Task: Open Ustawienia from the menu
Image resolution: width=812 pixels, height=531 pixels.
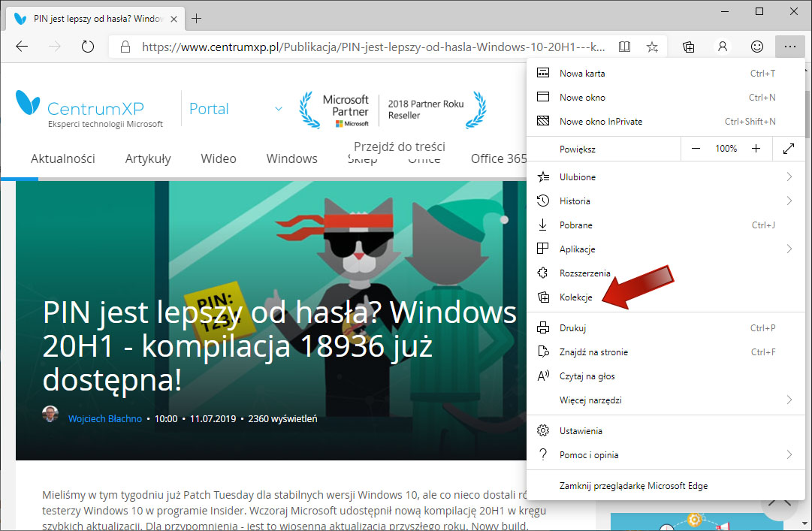Action: pos(666,430)
